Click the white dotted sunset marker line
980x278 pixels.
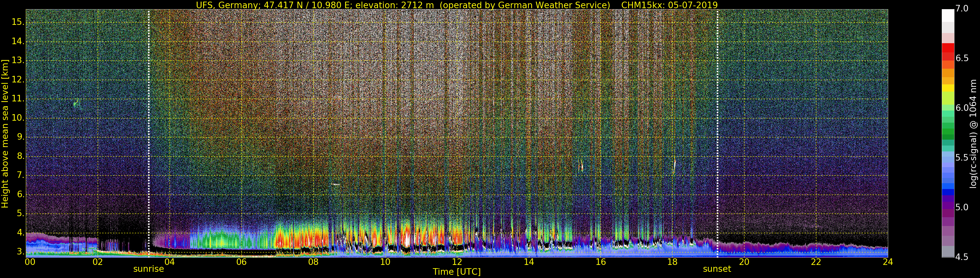click(717, 133)
